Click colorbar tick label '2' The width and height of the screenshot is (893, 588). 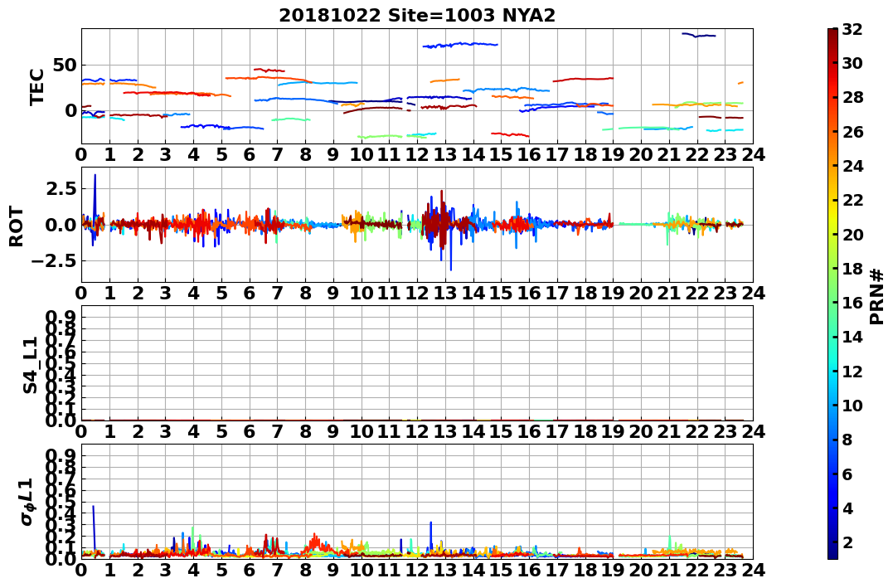[x=847, y=542]
